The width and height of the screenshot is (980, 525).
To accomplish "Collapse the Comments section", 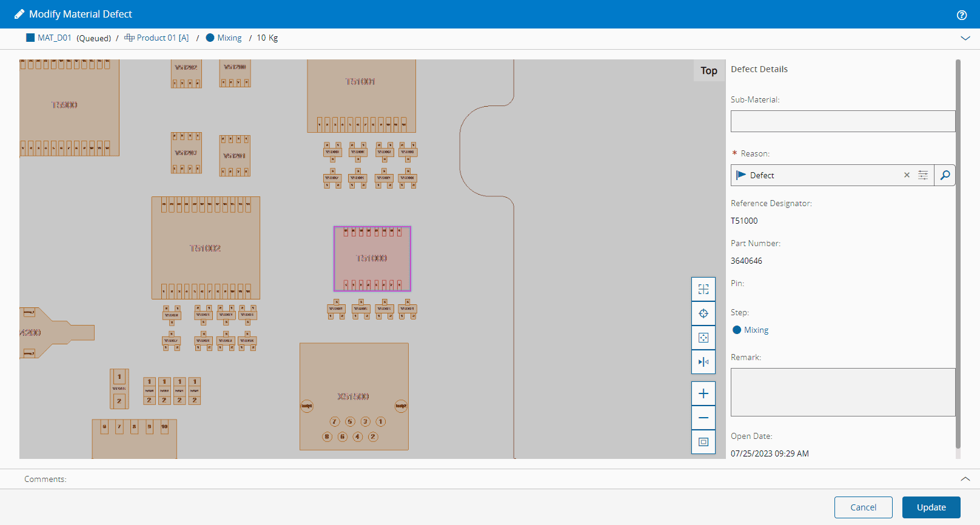I will click(965, 479).
